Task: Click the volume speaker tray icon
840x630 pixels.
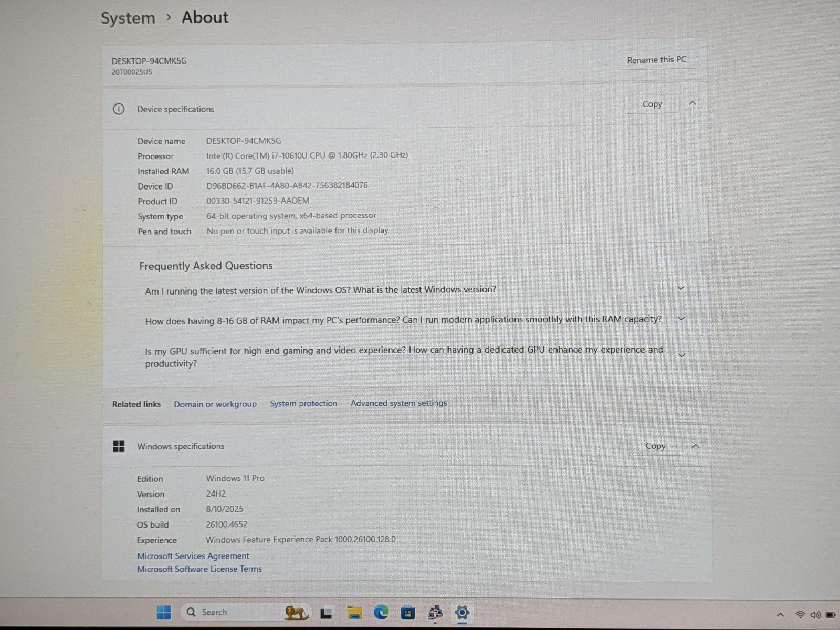Action: pyautogui.click(x=815, y=614)
